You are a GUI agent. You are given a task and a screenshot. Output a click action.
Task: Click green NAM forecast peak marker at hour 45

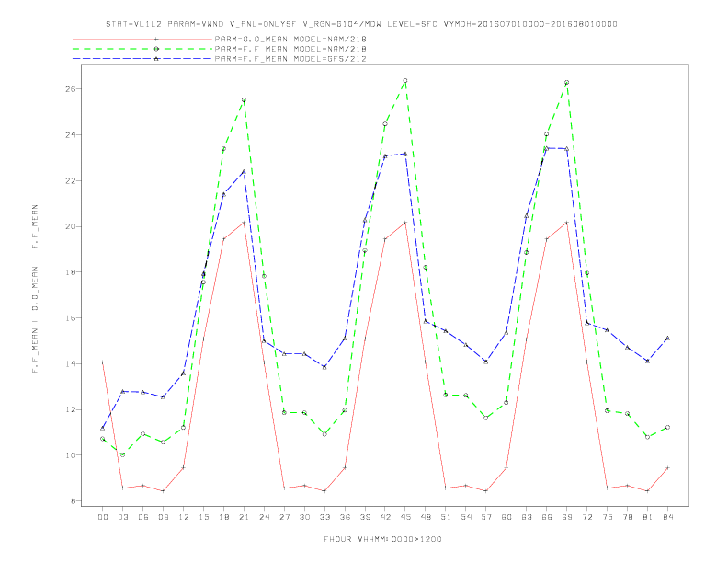coord(405,81)
